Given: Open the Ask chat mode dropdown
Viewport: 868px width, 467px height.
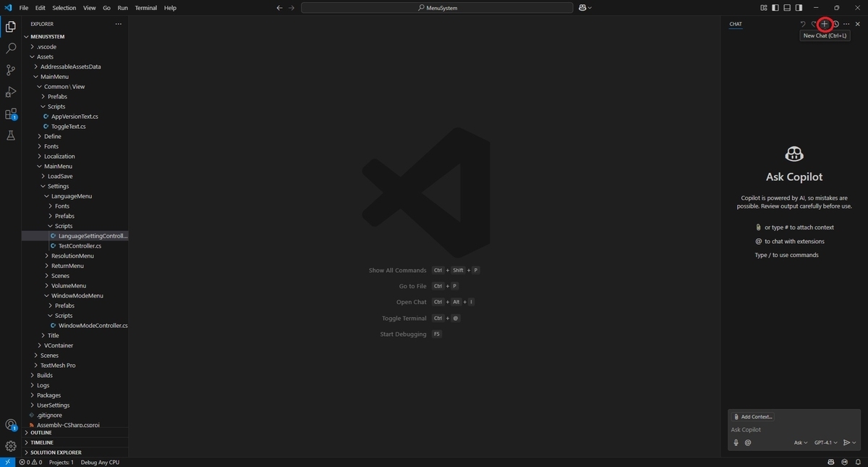Looking at the screenshot, I should point(801,442).
